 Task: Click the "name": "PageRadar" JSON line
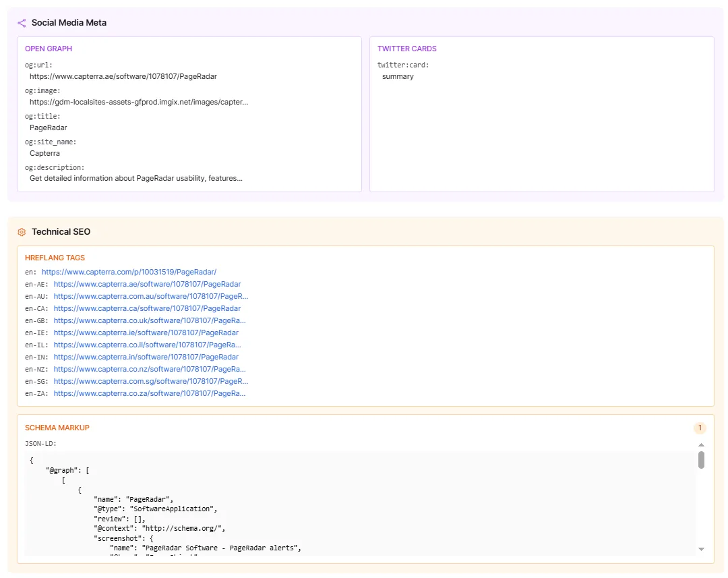pos(133,499)
